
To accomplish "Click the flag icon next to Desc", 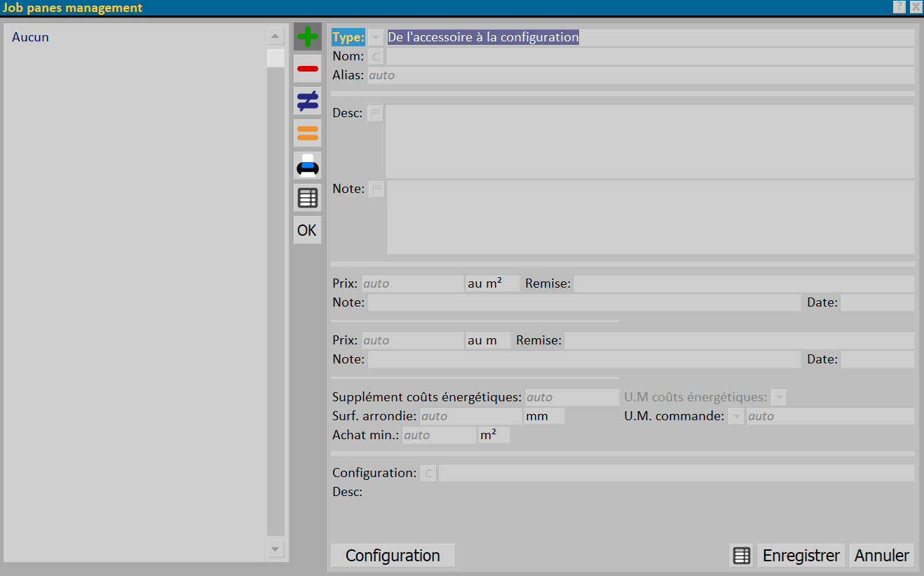I will point(376,114).
